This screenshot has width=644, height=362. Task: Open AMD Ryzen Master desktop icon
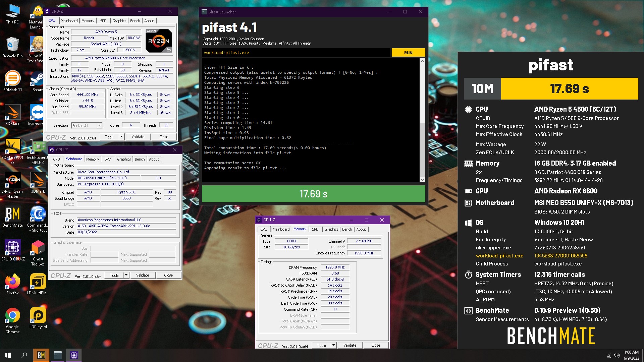(12, 185)
